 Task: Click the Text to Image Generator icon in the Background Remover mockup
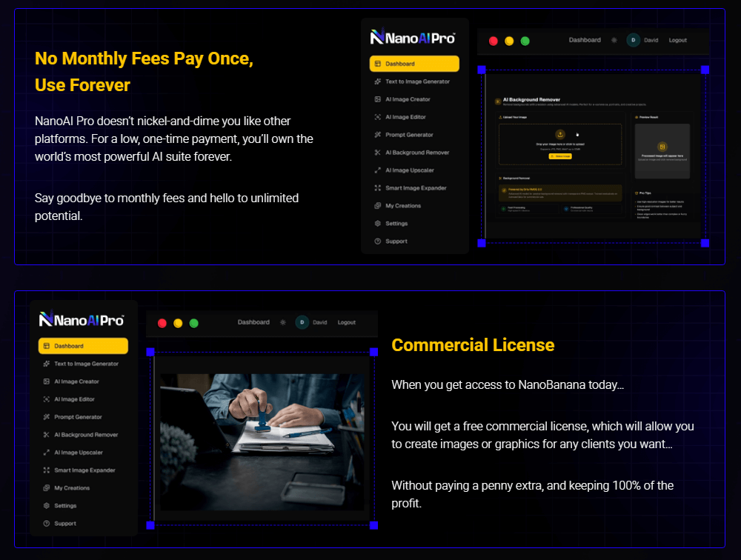[377, 81]
